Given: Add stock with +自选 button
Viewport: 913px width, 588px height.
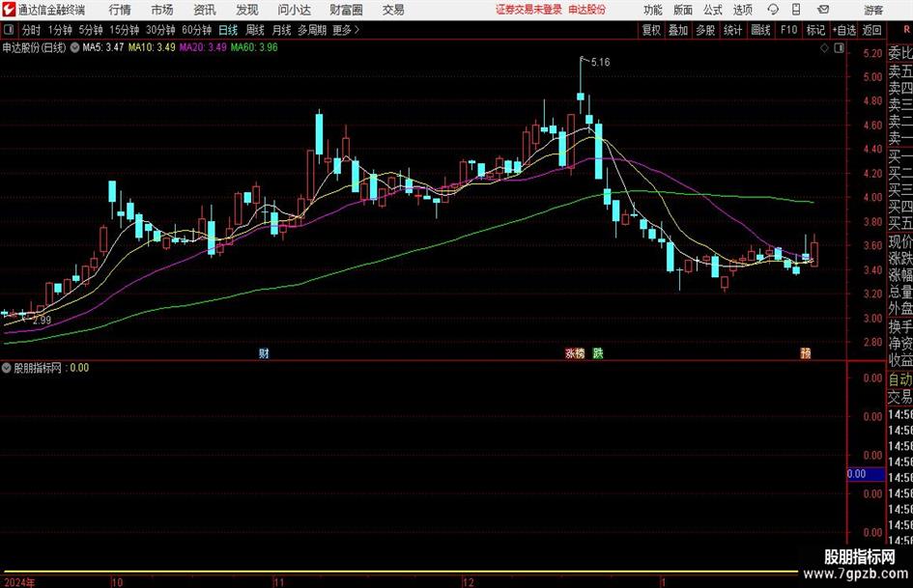Looking at the screenshot, I should pyautogui.click(x=843, y=30).
